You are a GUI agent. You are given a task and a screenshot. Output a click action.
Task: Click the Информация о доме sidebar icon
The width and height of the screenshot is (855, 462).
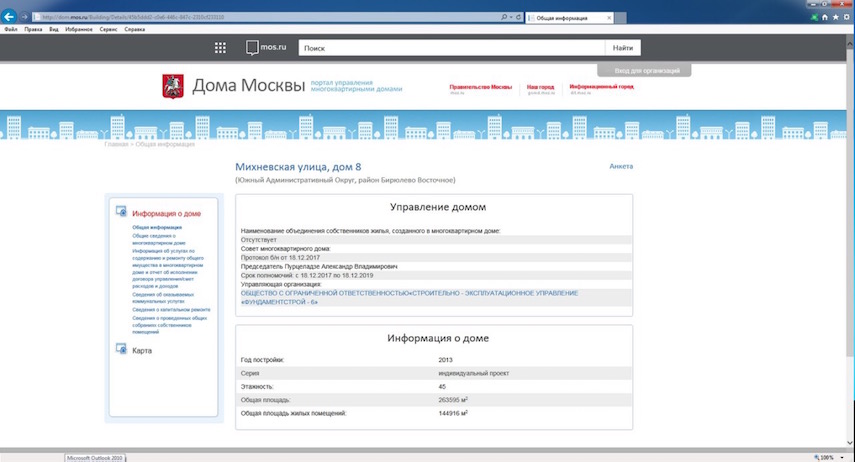tap(121, 212)
